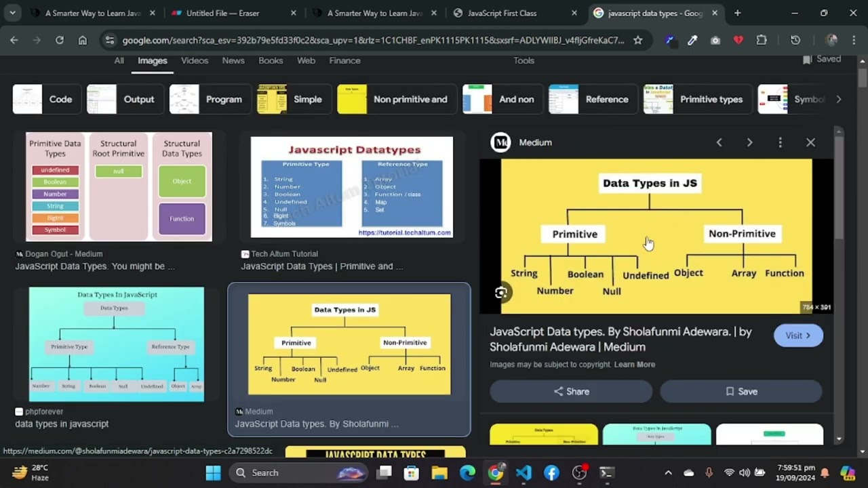Viewport: 868px width, 488px height.
Task: Open the Windows Start menu
Action: point(213,472)
